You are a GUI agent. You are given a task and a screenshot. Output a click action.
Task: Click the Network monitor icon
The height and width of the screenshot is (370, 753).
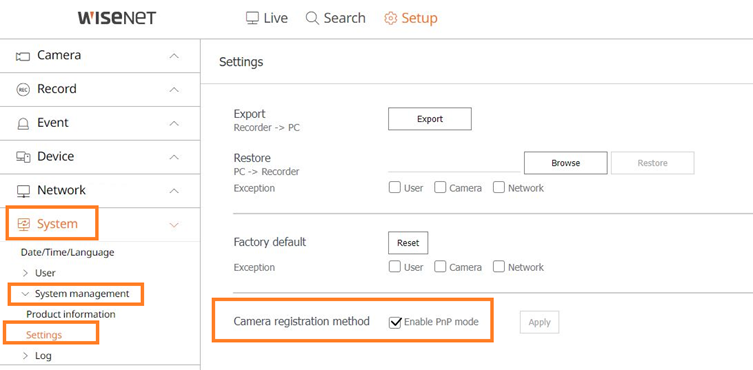point(23,191)
